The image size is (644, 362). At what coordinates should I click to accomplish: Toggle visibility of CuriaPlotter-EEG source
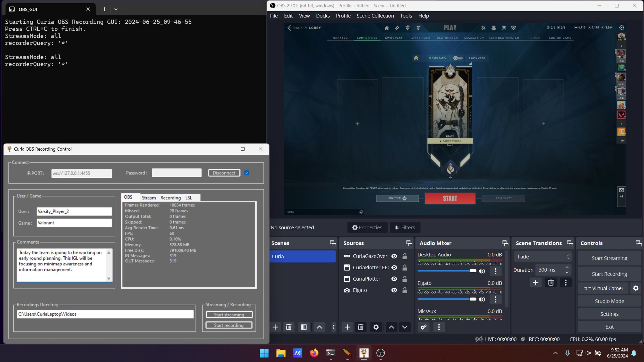point(394,268)
